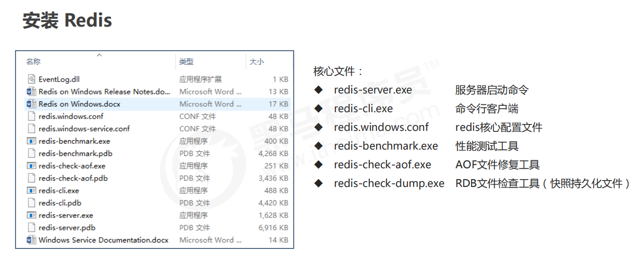Select the redis-benchmark.exe file name
Screen dimensions: 644x277
point(75,141)
